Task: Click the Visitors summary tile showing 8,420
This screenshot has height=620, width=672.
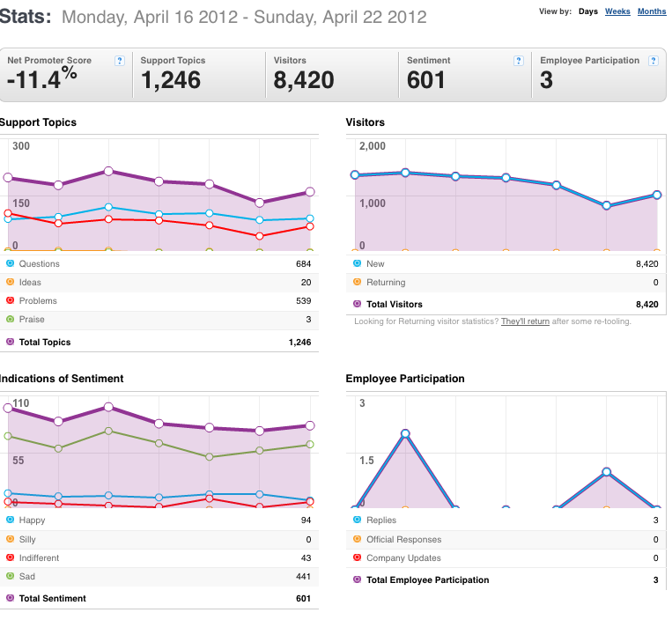Action: tap(331, 74)
